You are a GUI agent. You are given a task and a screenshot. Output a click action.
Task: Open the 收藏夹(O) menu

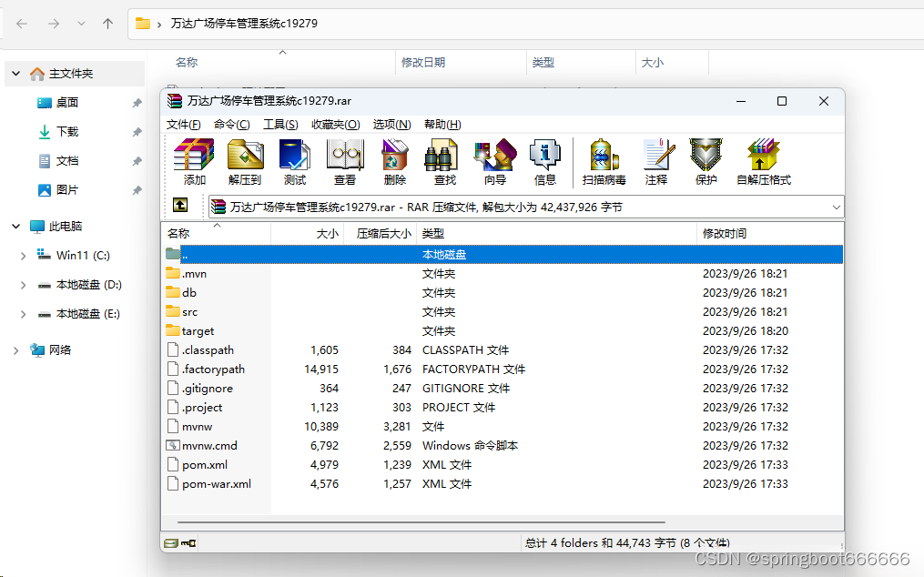[335, 125]
